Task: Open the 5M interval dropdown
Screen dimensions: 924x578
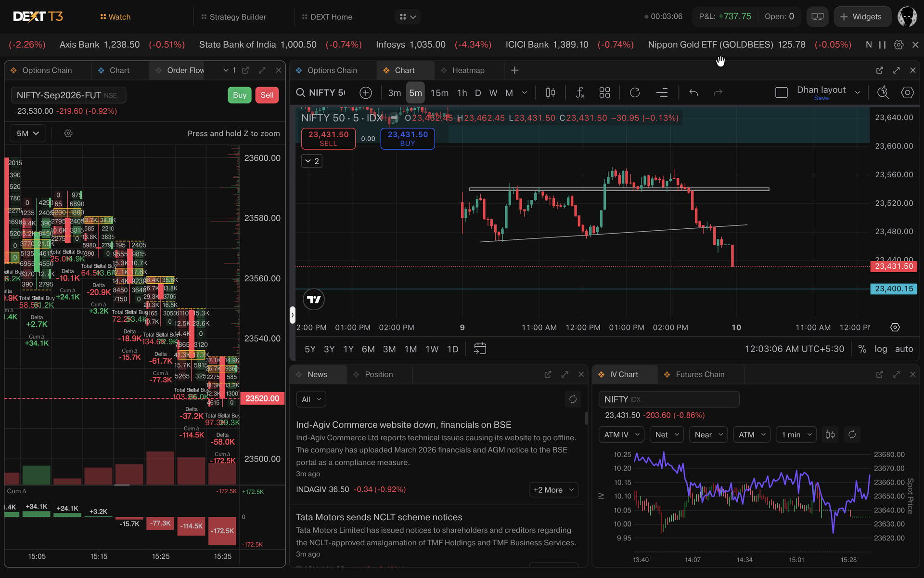Action: point(28,133)
